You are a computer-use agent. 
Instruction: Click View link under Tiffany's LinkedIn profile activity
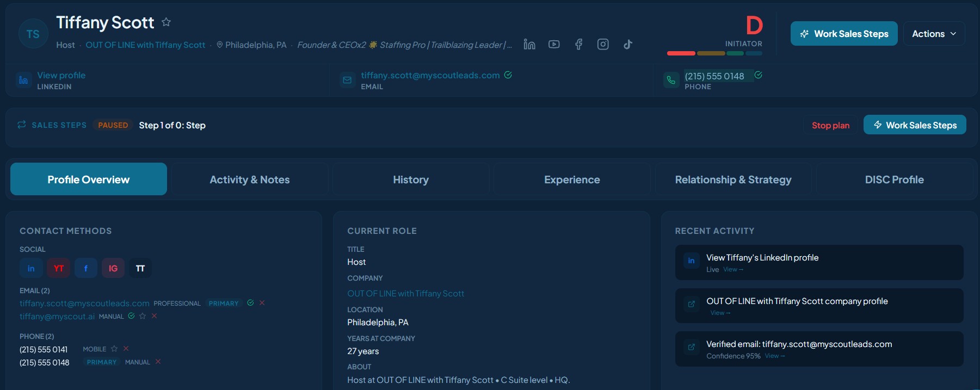click(x=733, y=270)
